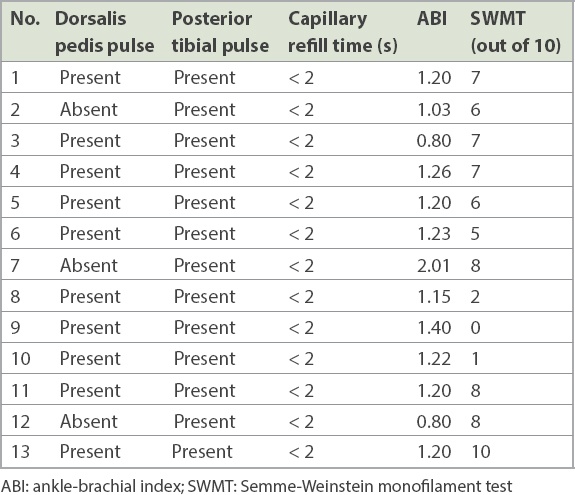The image size is (575, 495).
Task: Click the 'No.' column header
Action: pos(25,19)
